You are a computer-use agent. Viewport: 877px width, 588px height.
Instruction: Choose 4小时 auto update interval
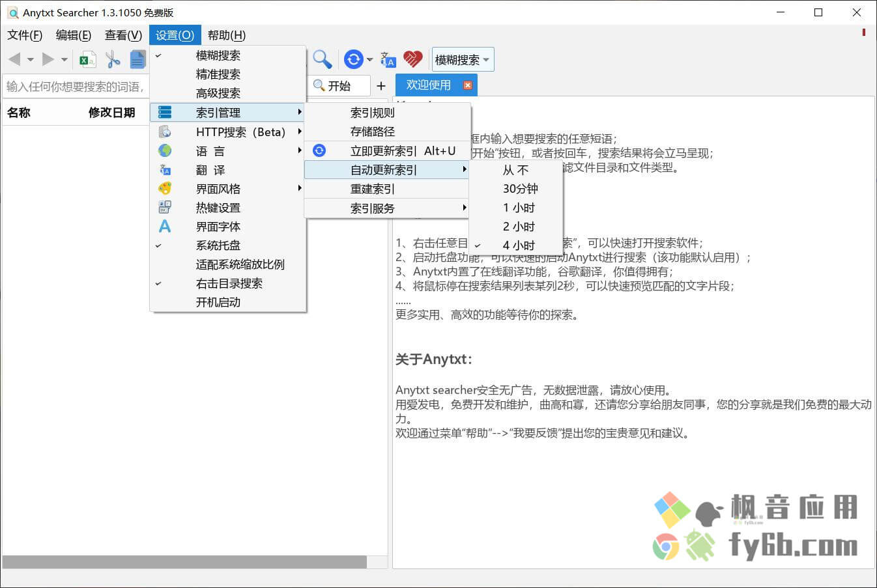(x=515, y=245)
